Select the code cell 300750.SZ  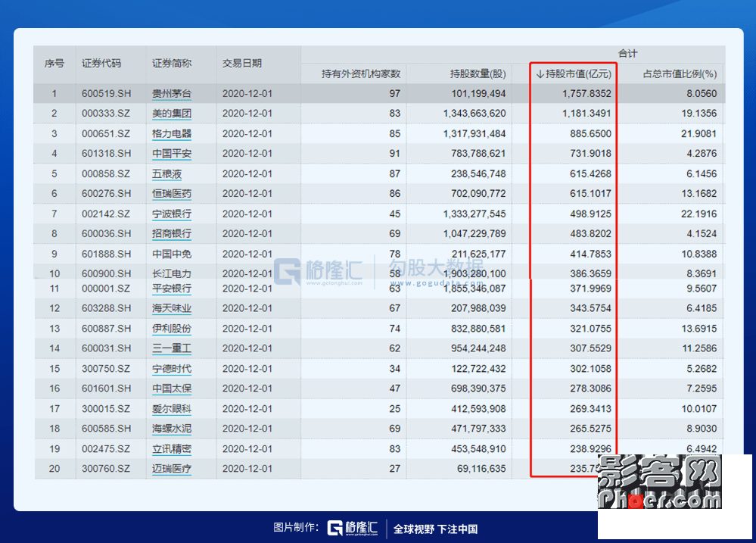coord(106,369)
